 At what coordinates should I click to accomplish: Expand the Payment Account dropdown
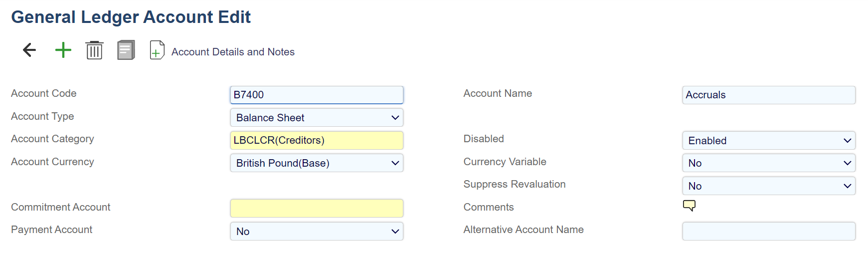(317, 232)
